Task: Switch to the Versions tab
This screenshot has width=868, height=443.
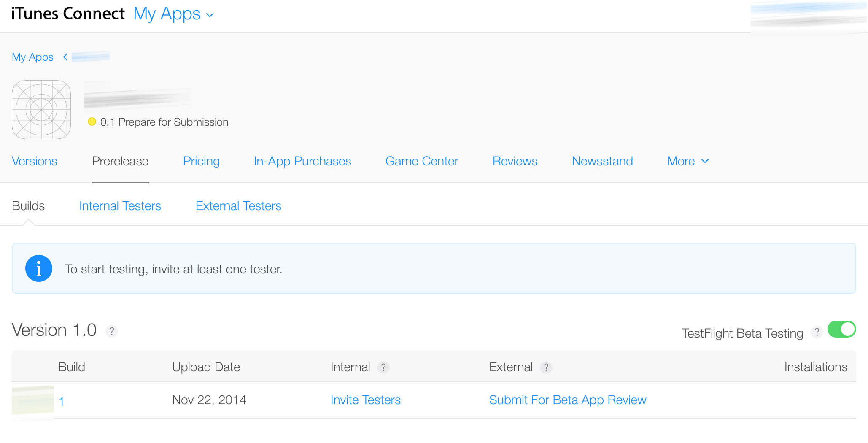Action: [x=35, y=161]
